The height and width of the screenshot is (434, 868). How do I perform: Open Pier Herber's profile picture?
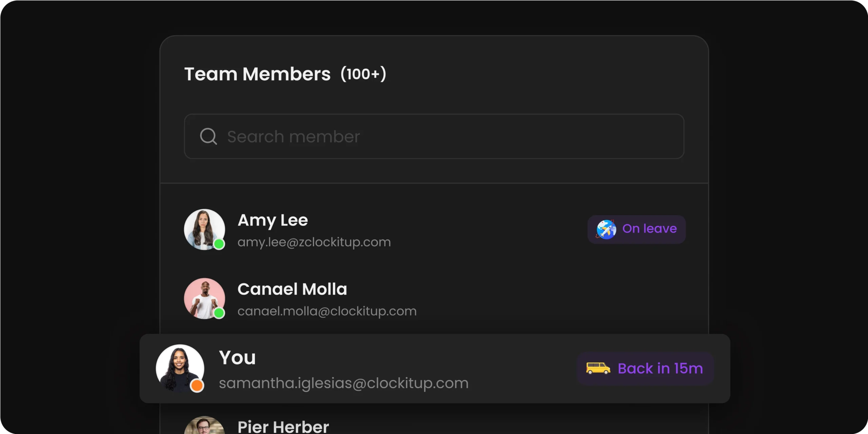click(x=204, y=425)
